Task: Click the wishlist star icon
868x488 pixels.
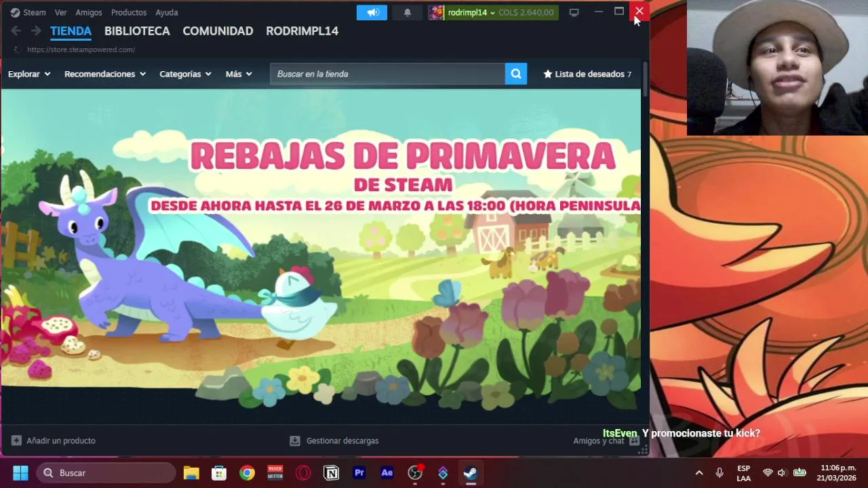Action: 548,74
